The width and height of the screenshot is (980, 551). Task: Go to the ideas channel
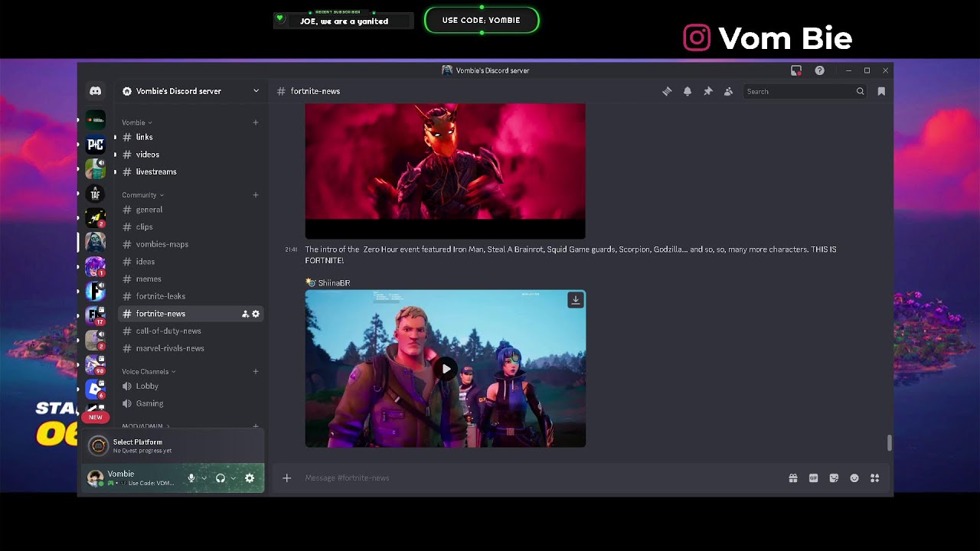tap(191, 262)
